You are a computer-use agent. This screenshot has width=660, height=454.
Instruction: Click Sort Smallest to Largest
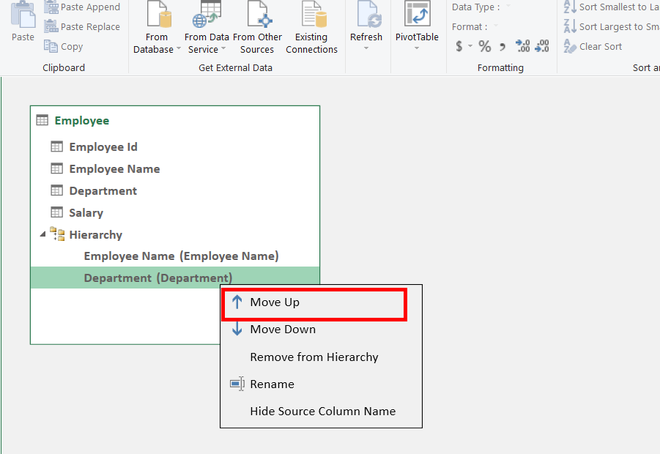pyautogui.click(x=612, y=7)
